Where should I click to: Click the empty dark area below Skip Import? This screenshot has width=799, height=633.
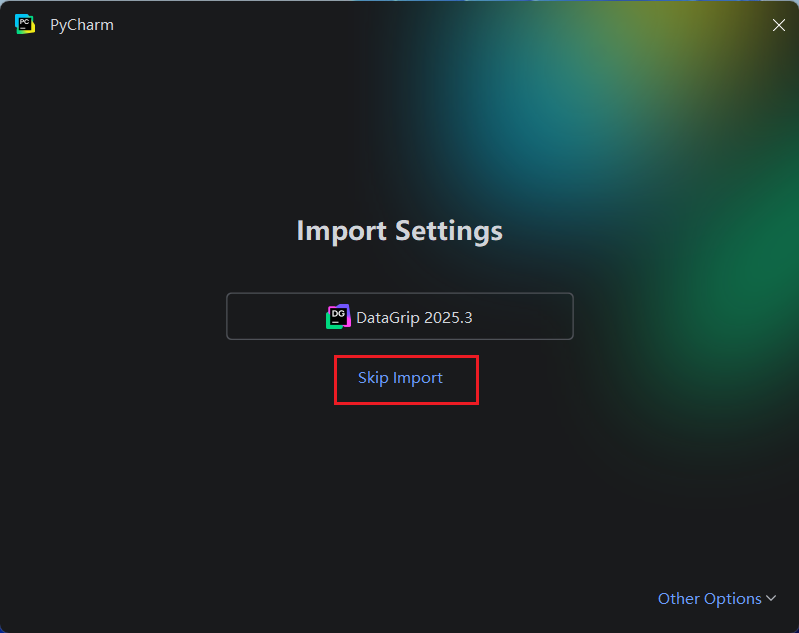pos(400,484)
